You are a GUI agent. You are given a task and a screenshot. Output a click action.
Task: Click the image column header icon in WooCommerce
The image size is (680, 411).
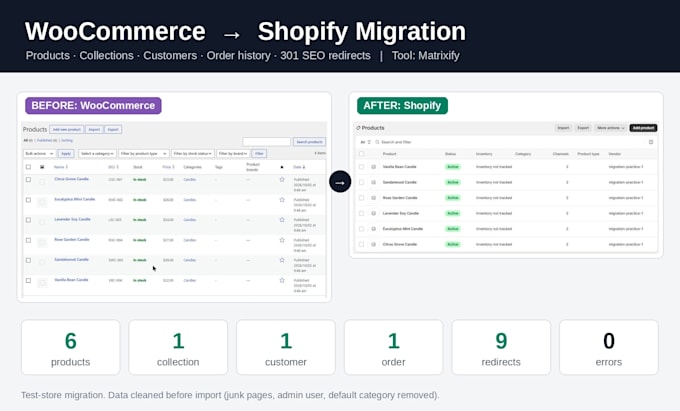click(42, 167)
